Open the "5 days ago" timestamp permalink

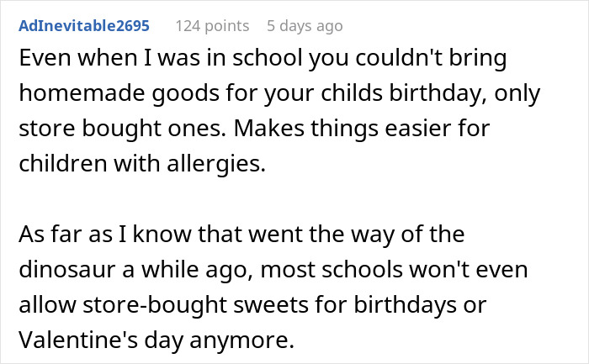pyautogui.click(x=305, y=26)
